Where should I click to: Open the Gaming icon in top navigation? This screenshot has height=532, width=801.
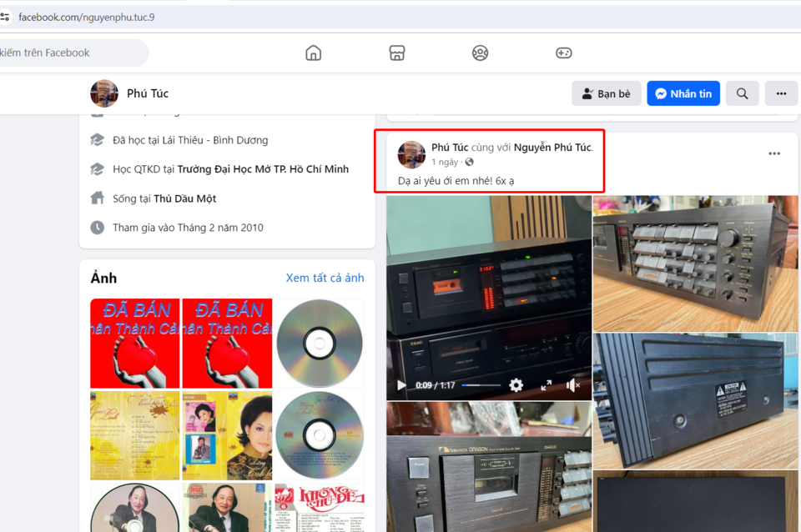point(563,53)
